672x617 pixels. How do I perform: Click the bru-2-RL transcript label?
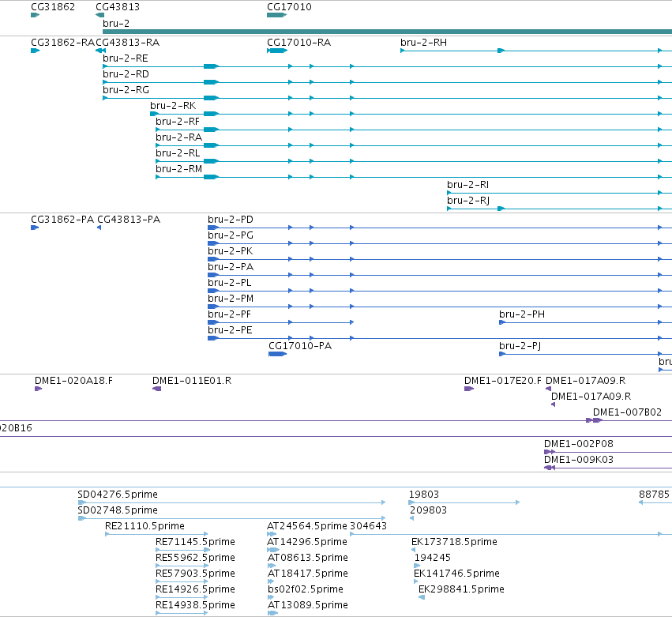178,153
